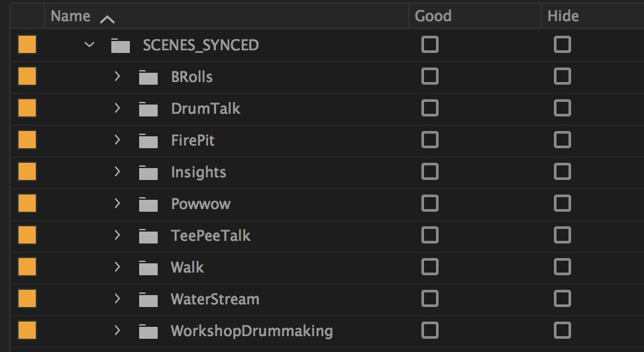
Task: Collapse the SCENES_SYNCED bin
Action: point(89,46)
